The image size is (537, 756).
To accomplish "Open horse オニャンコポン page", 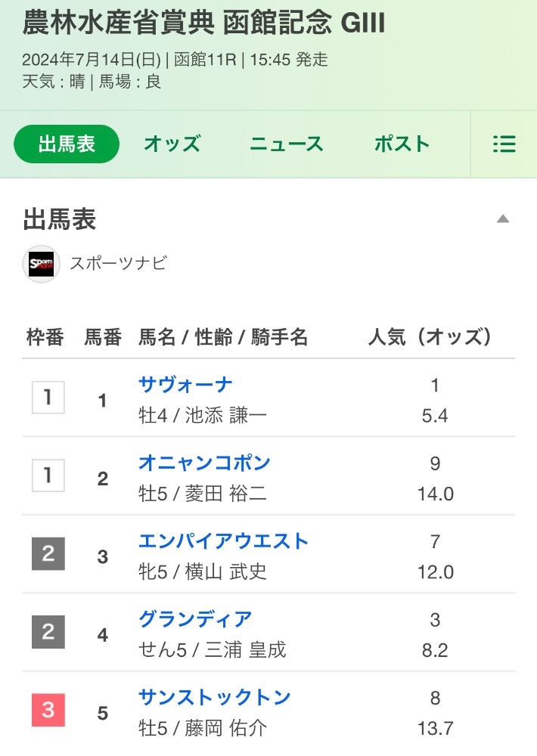I will click(204, 462).
